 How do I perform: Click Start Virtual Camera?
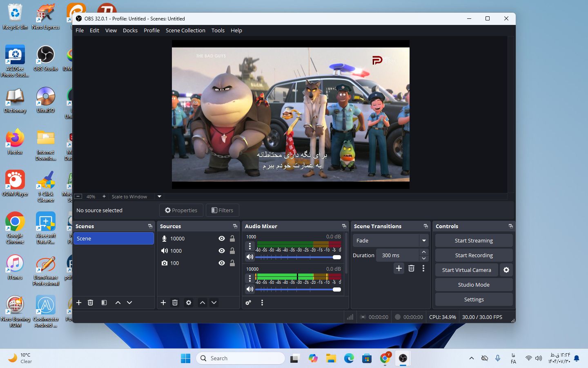point(466,270)
